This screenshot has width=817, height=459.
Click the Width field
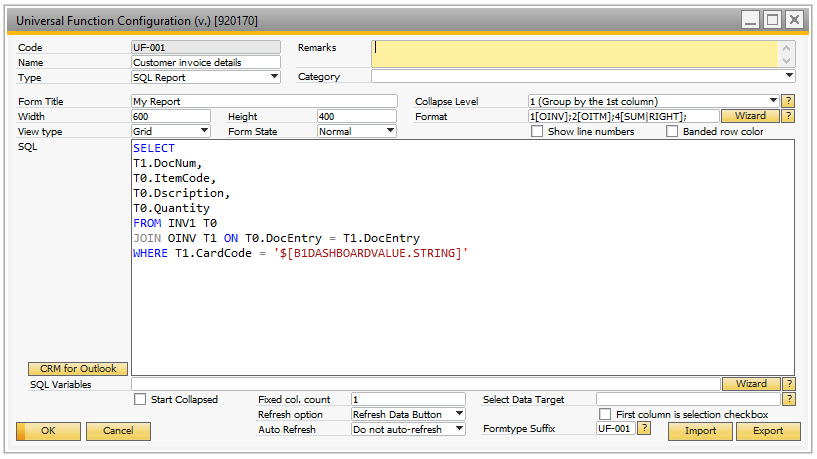coord(171,116)
